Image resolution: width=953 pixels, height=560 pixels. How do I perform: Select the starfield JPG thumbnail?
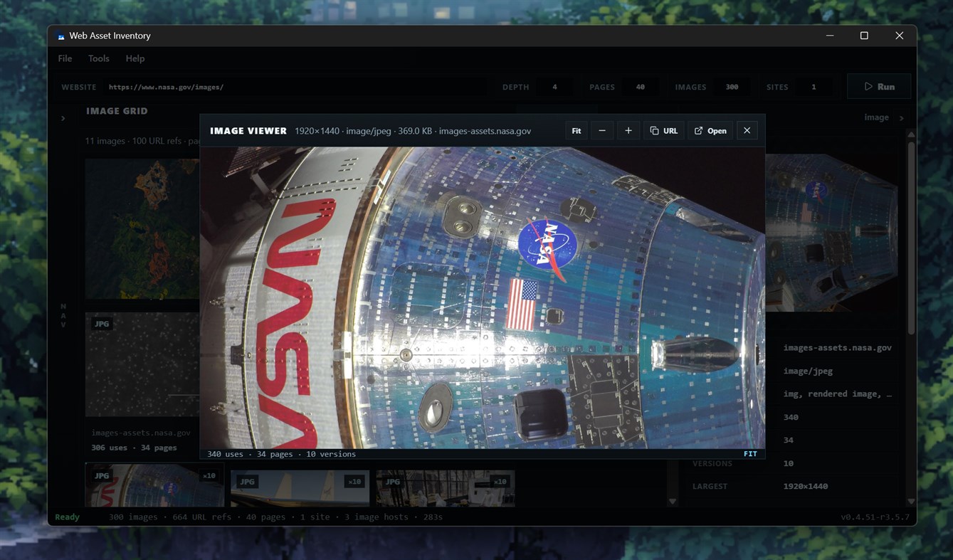[142, 364]
